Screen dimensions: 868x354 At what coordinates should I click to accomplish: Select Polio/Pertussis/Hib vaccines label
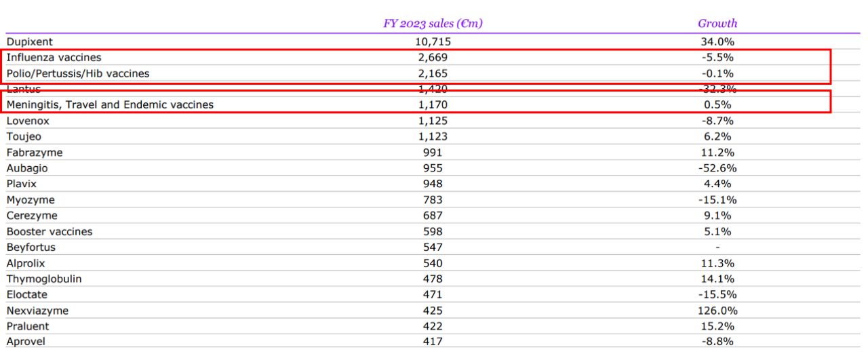point(78,73)
